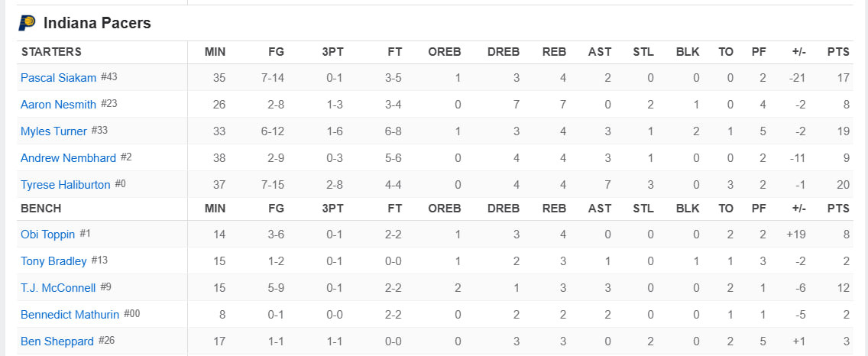
Task: Click the STARTERS column header
Action: click(x=51, y=52)
